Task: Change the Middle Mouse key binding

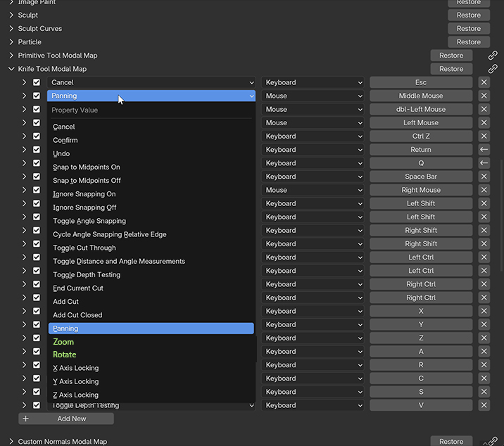Action: click(421, 96)
